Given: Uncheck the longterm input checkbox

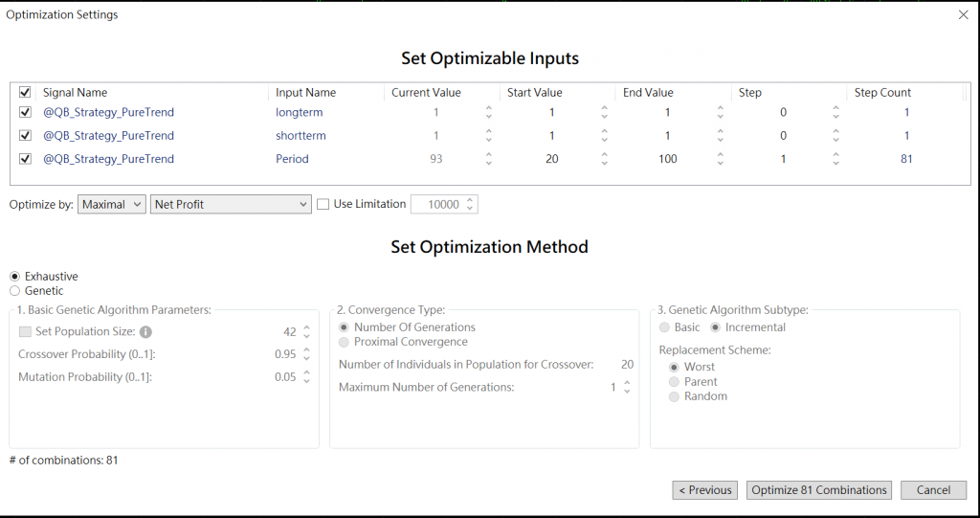Looking at the screenshot, I should (25, 112).
